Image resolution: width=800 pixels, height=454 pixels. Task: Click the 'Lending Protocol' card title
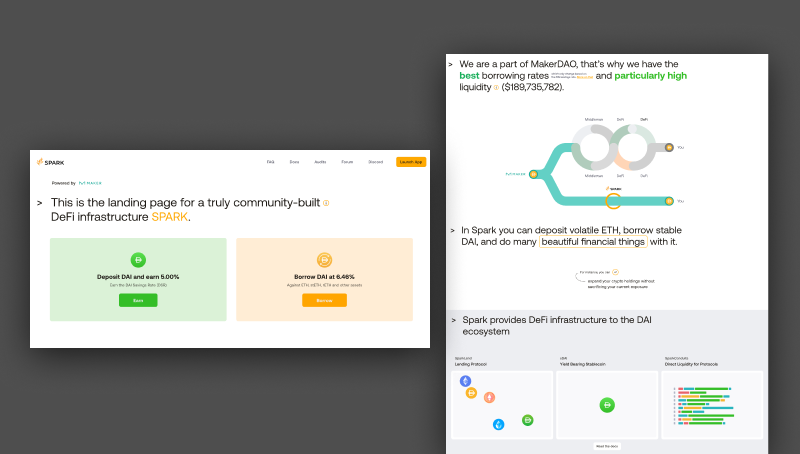click(x=470, y=364)
